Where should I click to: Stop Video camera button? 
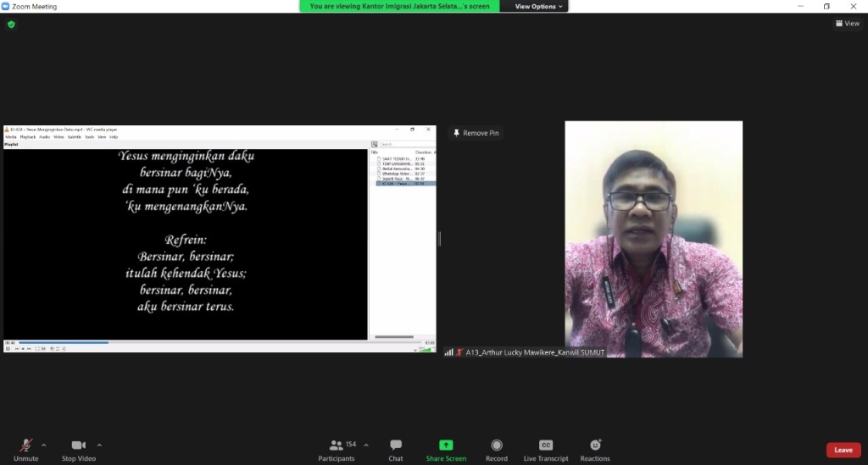click(x=79, y=450)
